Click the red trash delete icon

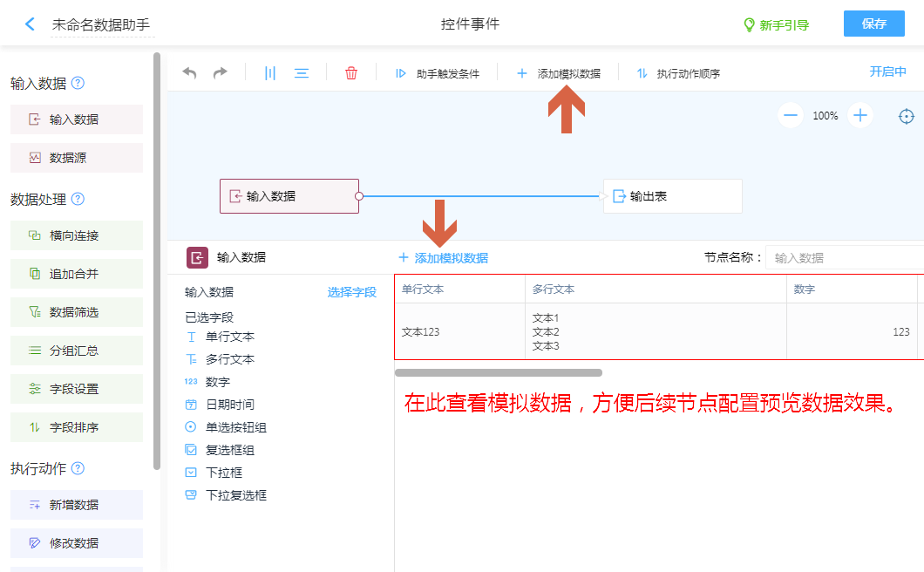point(351,73)
